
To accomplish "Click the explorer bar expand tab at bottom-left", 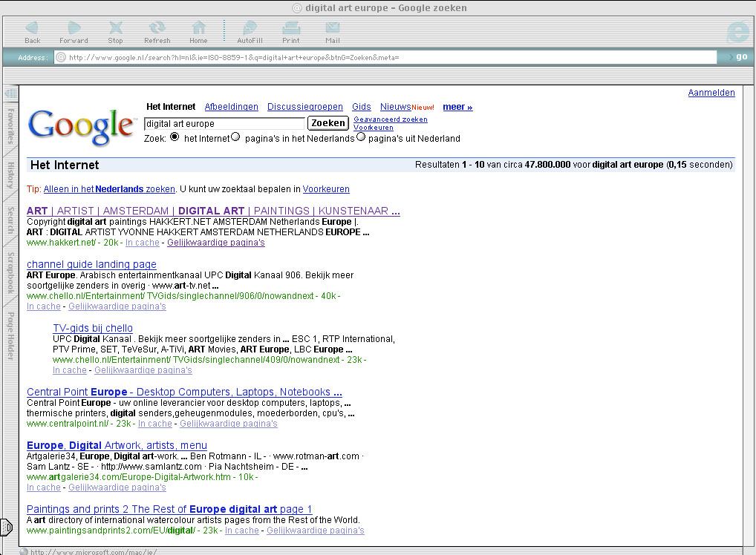I will tap(6, 527).
